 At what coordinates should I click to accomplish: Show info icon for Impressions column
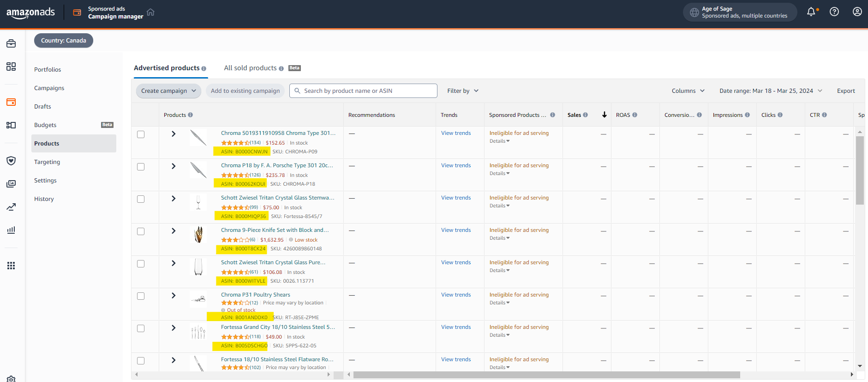[x=747, y=115]
